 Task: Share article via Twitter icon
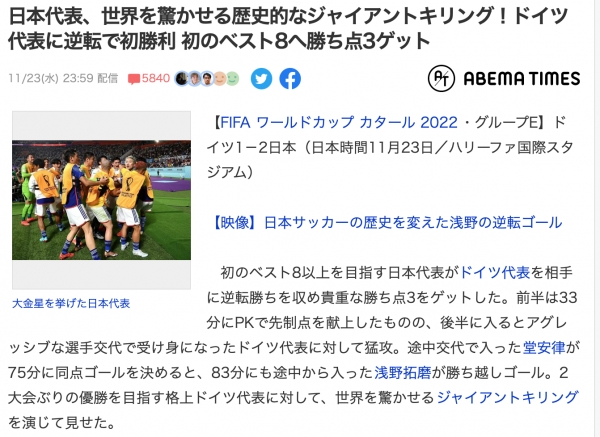[x=261, y=79]
